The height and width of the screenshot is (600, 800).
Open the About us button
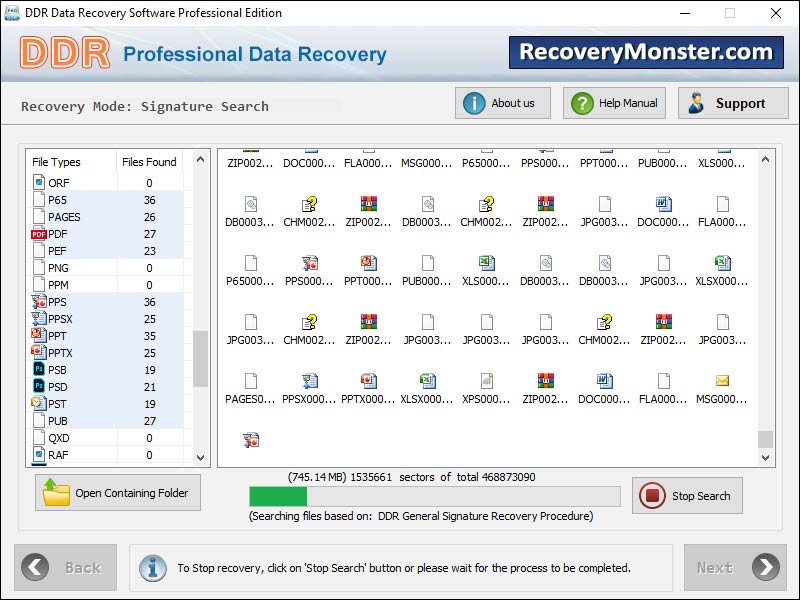tap(502, 102)
